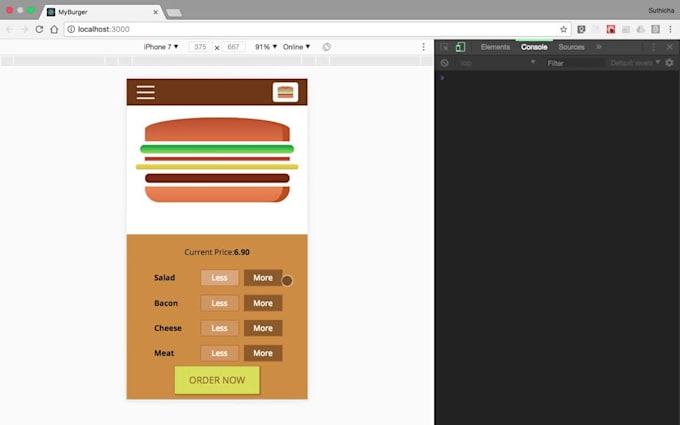680x425 pixels.
Task: Switch to the Elements tab
Action: [495, 47]
